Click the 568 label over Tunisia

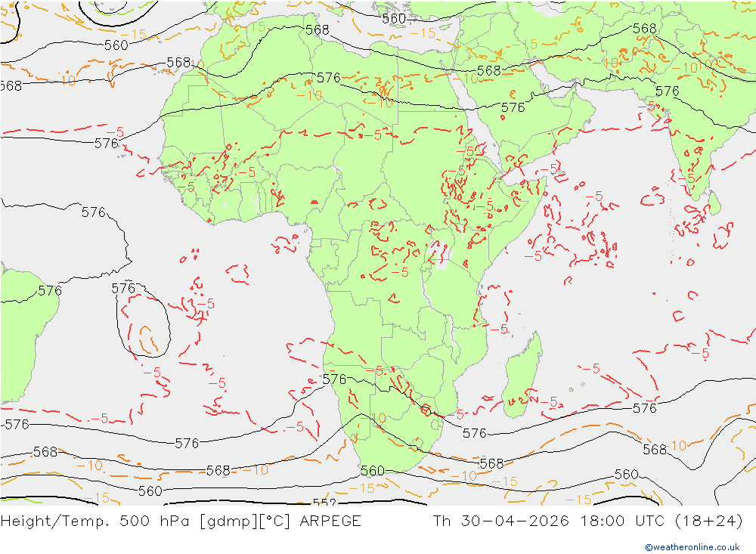[x=318, y=30]
